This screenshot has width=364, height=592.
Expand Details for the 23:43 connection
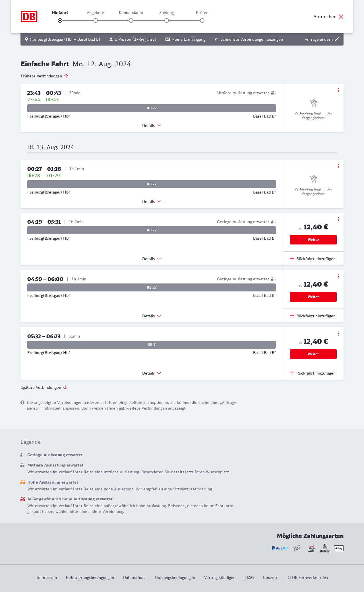(x=152, y=126)
